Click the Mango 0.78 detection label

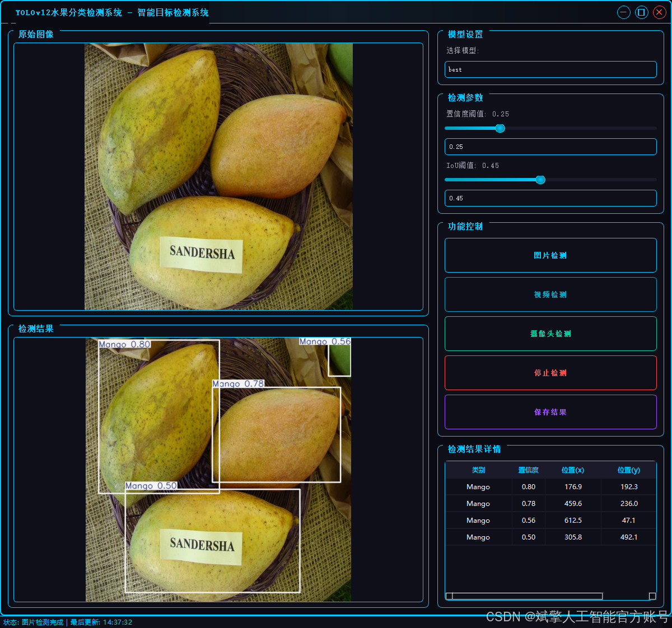(x=238, y=383)
